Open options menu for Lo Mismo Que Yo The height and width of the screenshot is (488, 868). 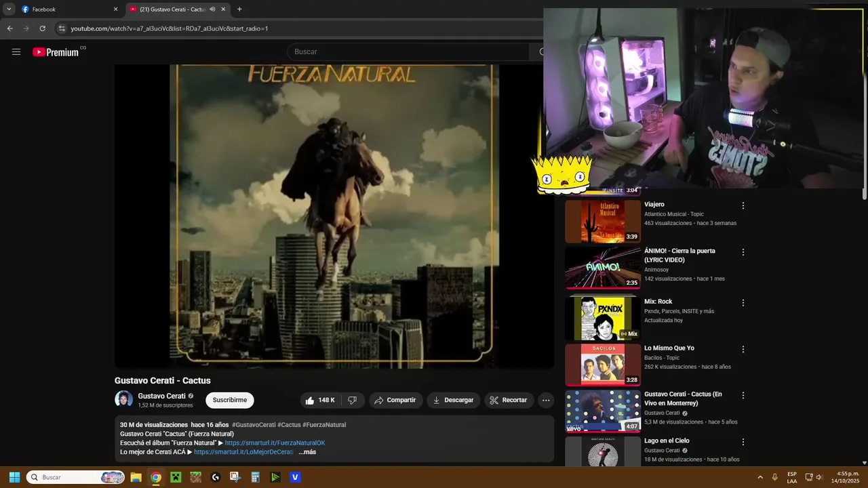[743, 350]
